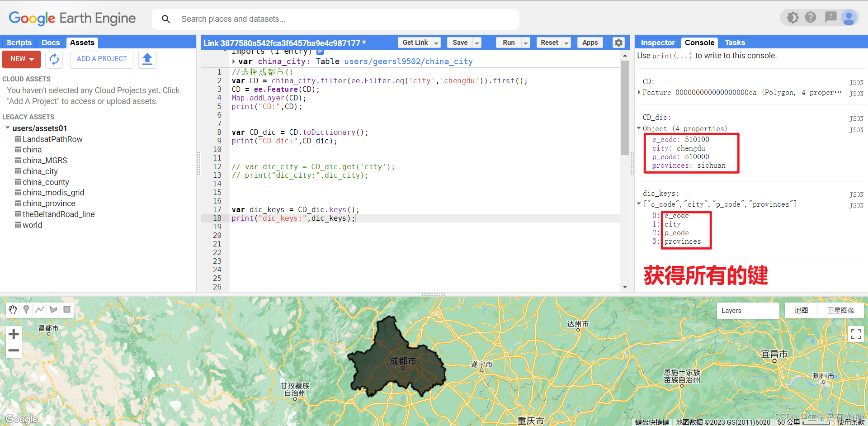This screenshot has width=868, height=426.
Task: Click the upload asset arrow icon
Action: pos(147,59)
